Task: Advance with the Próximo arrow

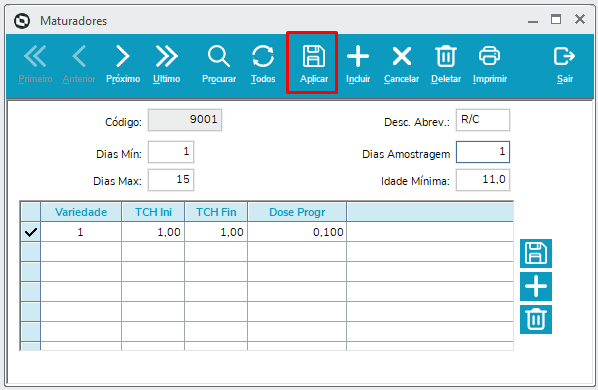Action: click(123, 64)
